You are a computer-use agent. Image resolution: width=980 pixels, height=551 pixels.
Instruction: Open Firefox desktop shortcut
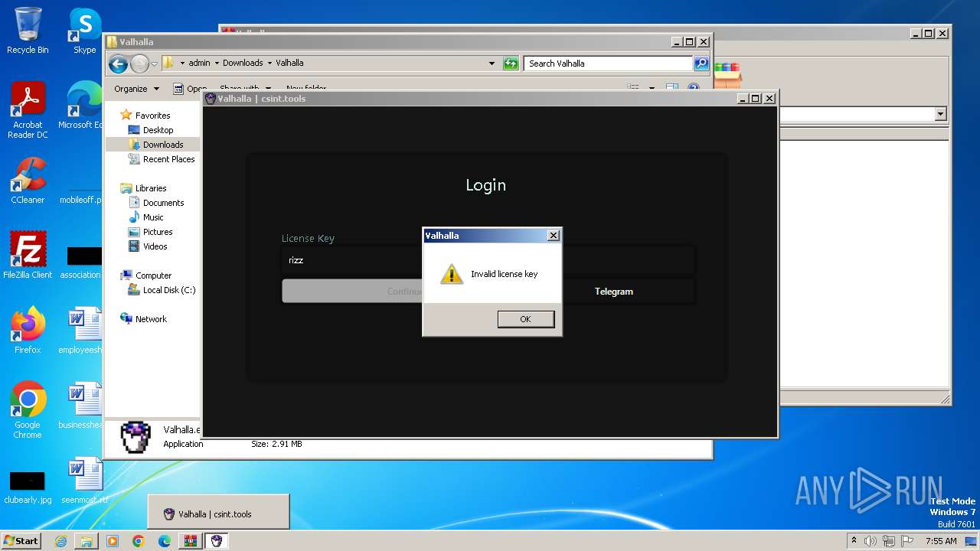click(28, 331)
